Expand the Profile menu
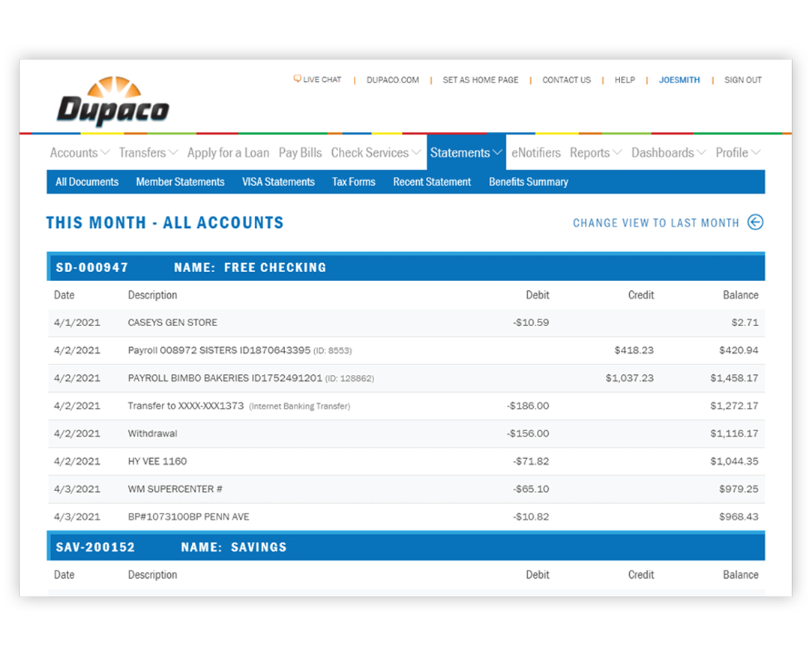 [738, 153]
